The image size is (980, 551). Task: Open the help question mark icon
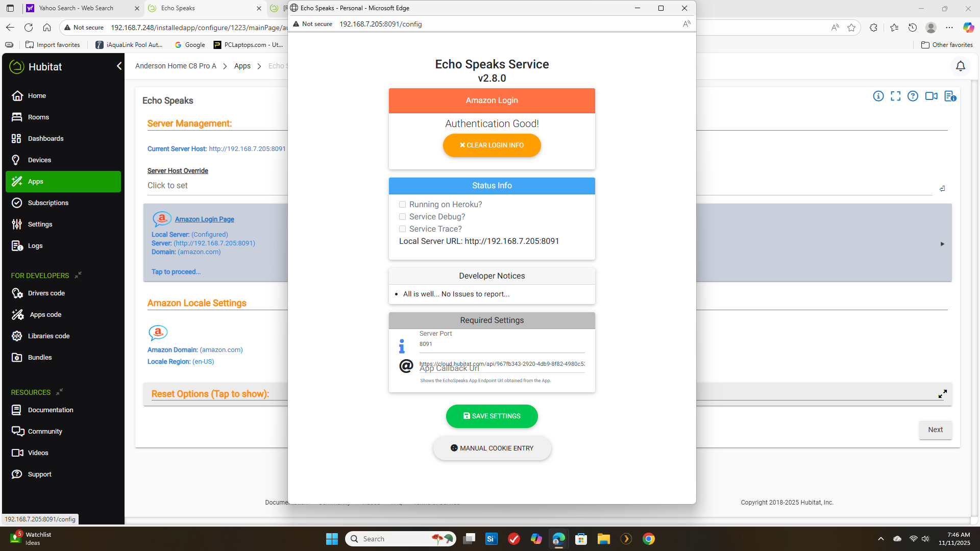[x=913, y=96]
